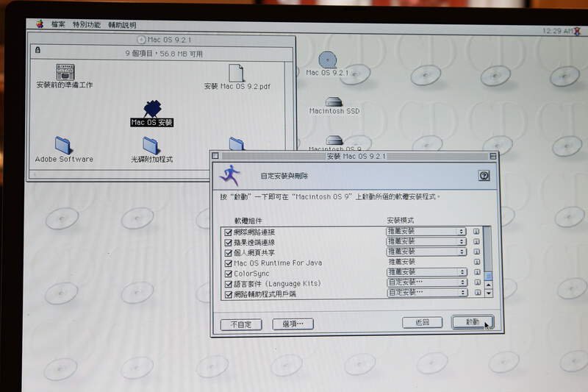Select the Mac OS 安裝 installer icon
This screenshot has width=588, height=392.
[x=152, y=109]
